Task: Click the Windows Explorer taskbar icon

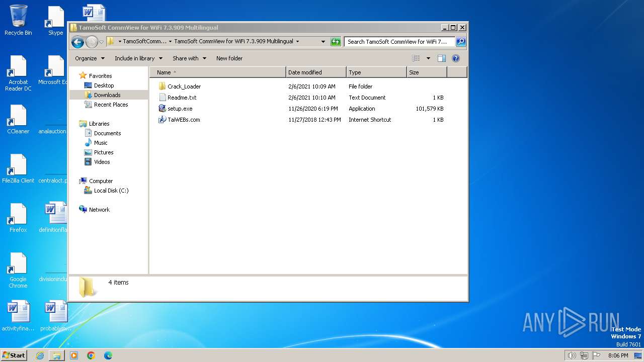Action: click(x=57, y=355)
